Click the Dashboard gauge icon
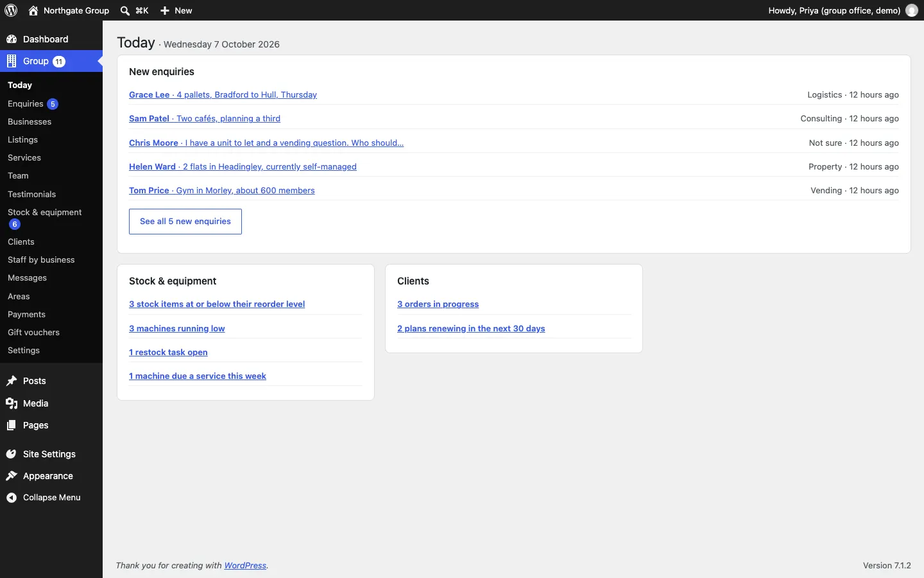The height and width of the screenshot is (578, 924). pos(12,39)
